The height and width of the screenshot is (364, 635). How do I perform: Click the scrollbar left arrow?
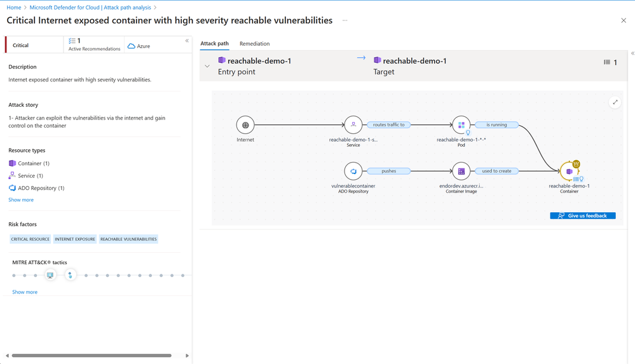point(7,356)
